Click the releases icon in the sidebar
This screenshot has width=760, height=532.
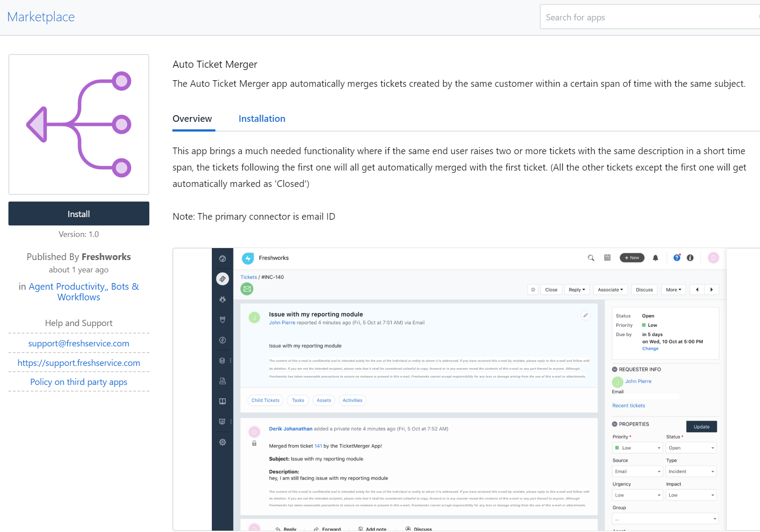coord(222,340)
